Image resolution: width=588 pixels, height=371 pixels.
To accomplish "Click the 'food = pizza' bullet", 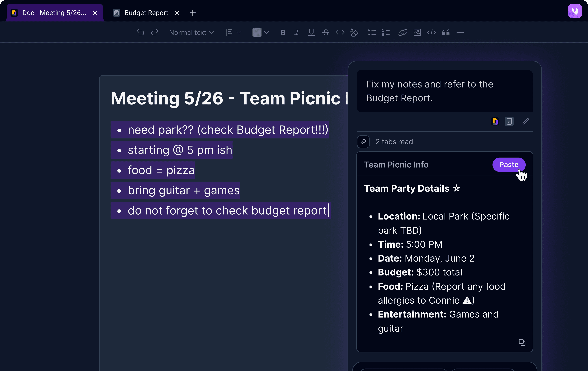I will (153, 170).
